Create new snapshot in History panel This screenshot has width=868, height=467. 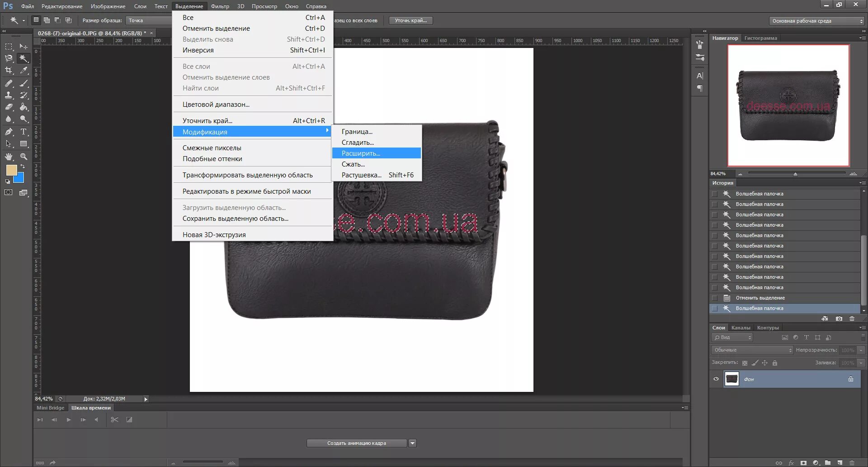[839, 319]
